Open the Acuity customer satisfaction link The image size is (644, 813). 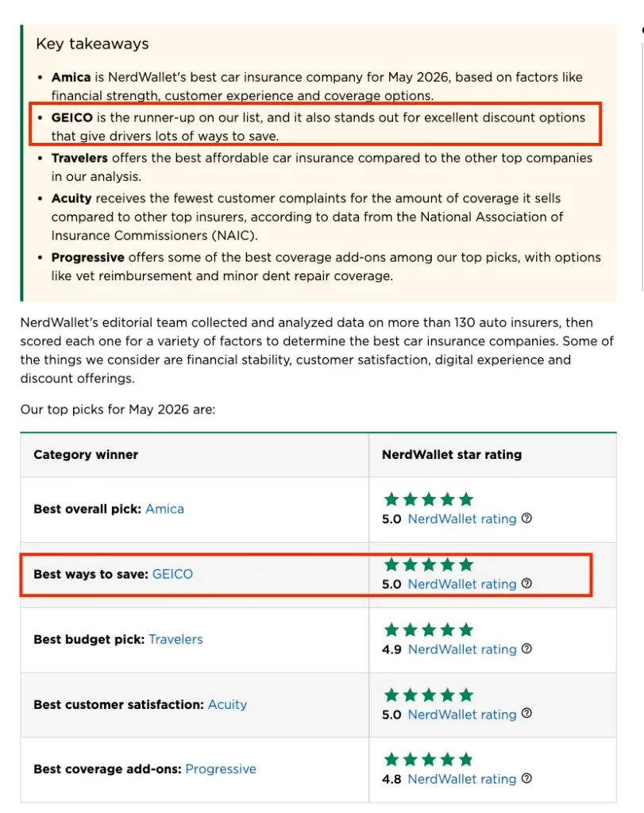pyautogui.click(x=227, y=705)
